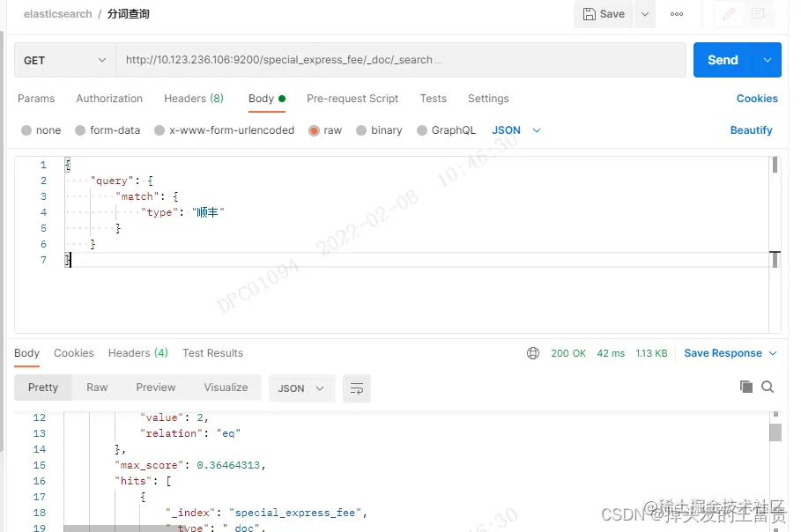Select the GraphQL body type

pyautogui.click(x=446, y=130)
